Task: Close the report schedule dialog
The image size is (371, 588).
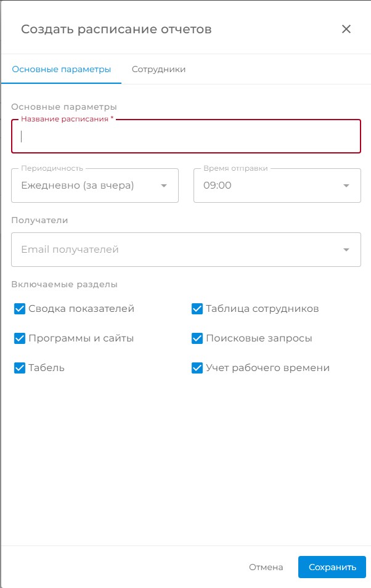Action: (x=346, y=29)
